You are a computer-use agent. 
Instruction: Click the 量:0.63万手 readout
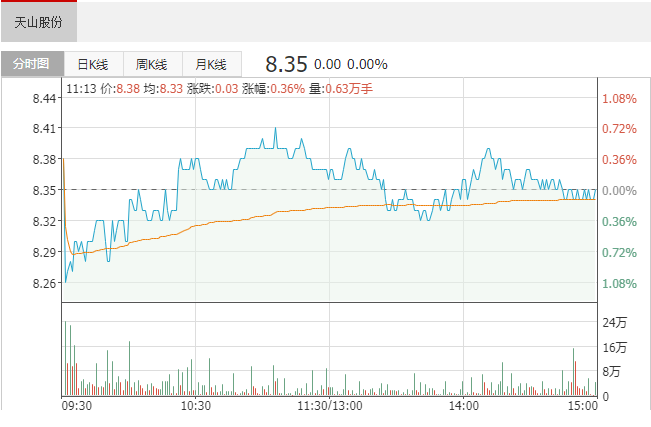(x=340, y=88)
